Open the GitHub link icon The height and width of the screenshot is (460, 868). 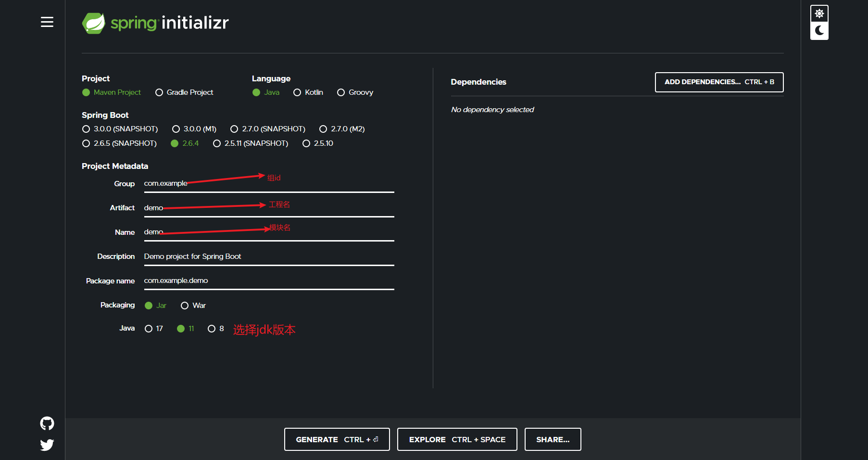click(x=47, y=423)
